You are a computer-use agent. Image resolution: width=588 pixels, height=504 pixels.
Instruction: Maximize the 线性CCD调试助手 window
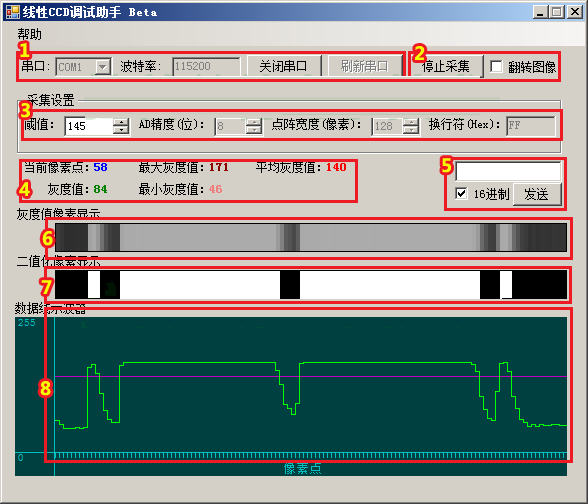click(x=557, y=12)
